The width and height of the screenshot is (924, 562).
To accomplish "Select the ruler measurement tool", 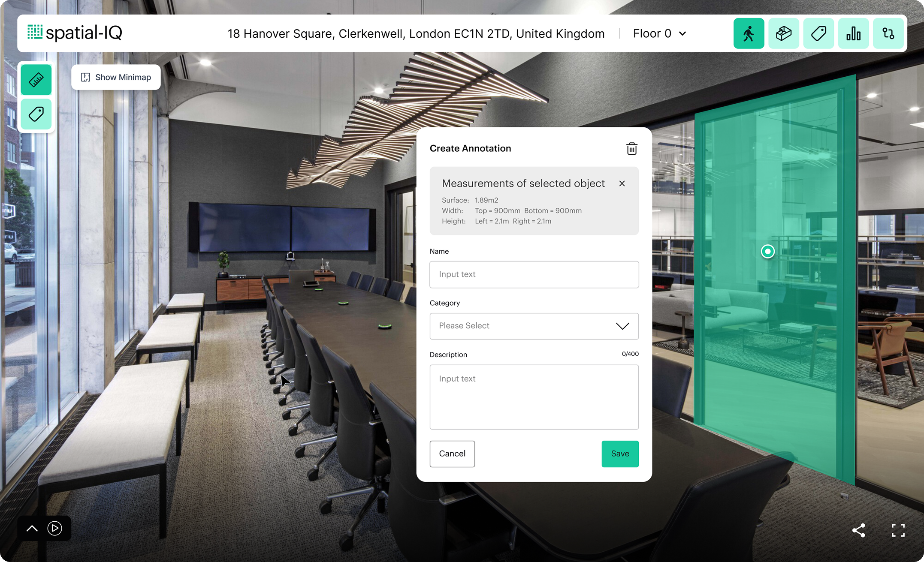I will [x=36, y=80].
